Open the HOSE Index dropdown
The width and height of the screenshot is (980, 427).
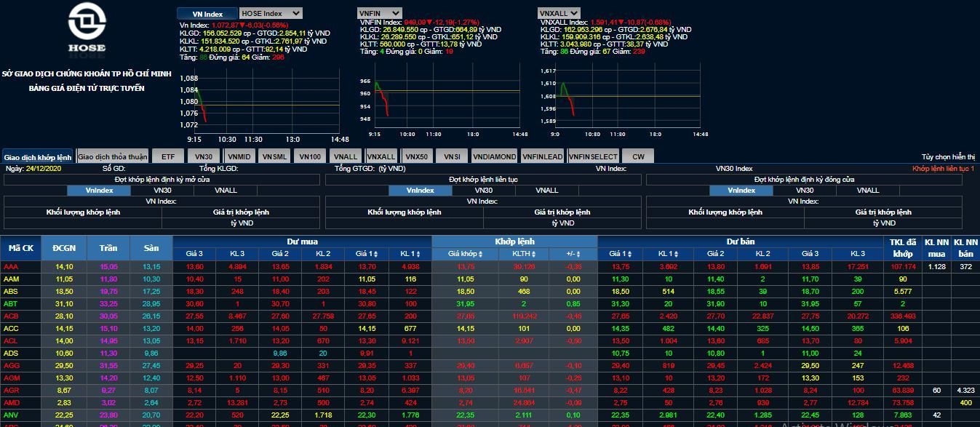(271, 13)
